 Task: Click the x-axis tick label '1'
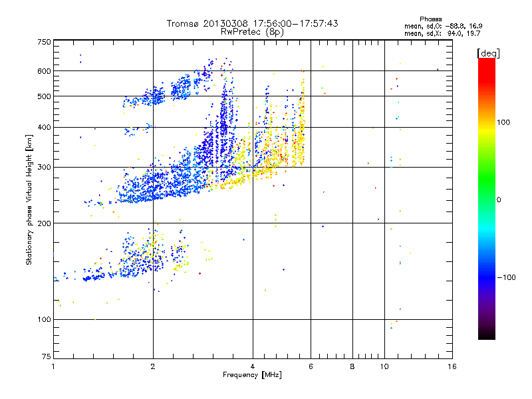tap(53, 366)
